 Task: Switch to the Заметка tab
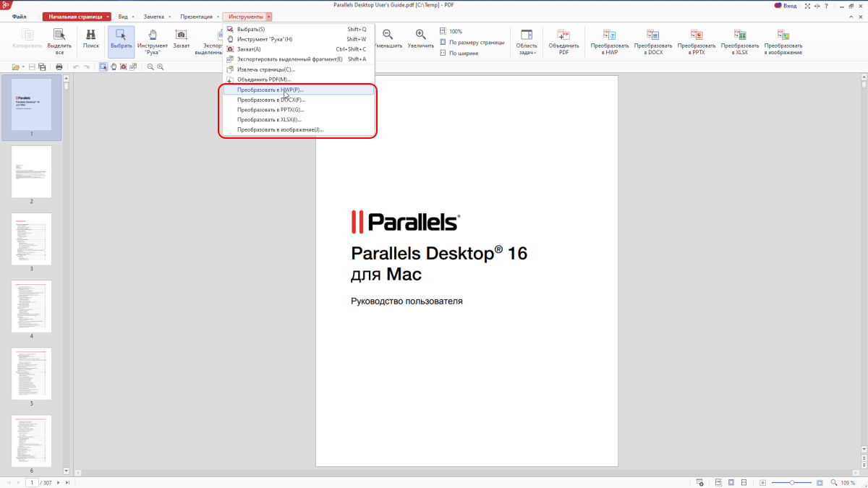(x=153, y=16)
